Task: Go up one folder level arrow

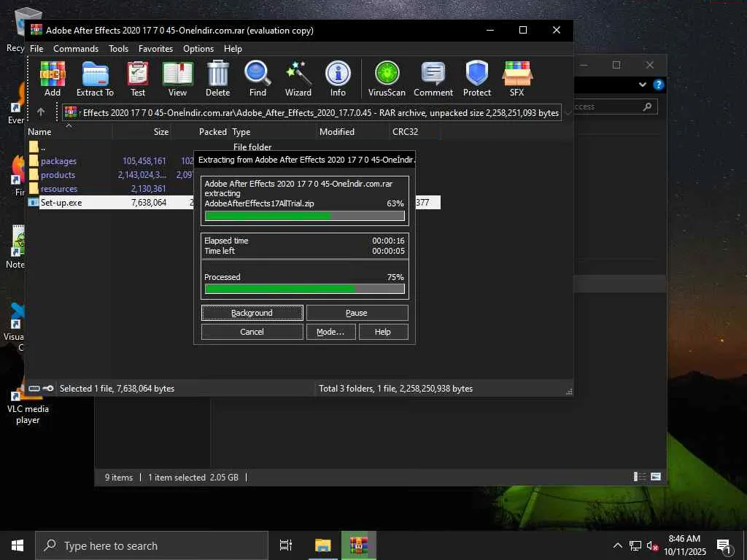Action: point(41,112)
